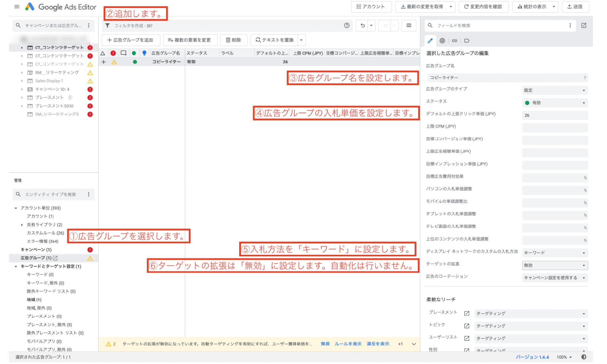
Task: Click the undo icon above the ad group list
Action: click(x=363, y=26)
